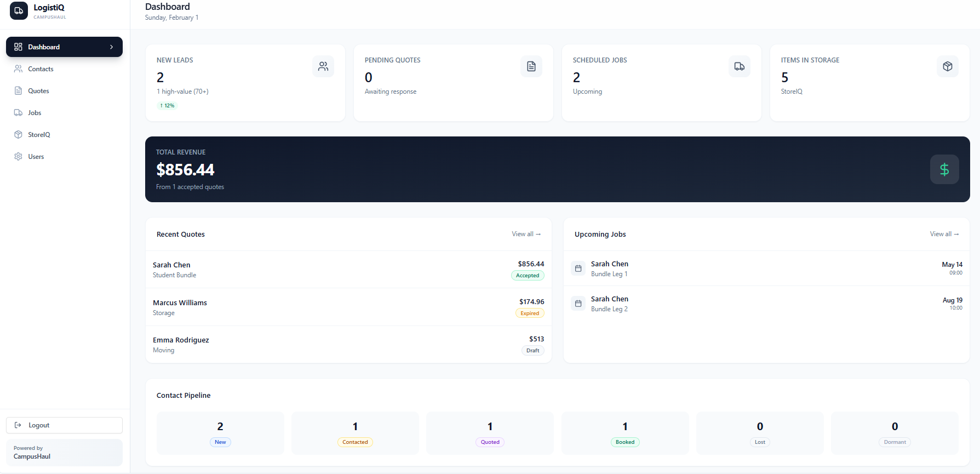Viewport: 980px width, 474px height.
Task: Expand the Dashboard chevron arrow in sidebar
Action: coord(112,47)
